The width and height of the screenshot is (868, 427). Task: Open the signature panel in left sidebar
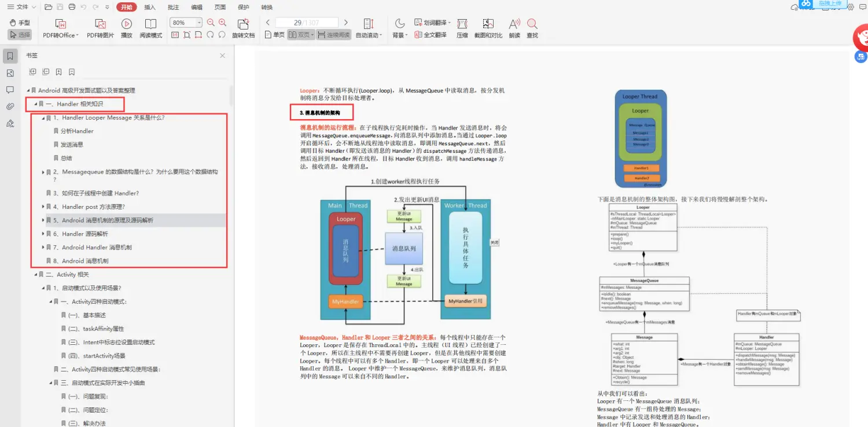pyautogui.click(x=10, y=123)
